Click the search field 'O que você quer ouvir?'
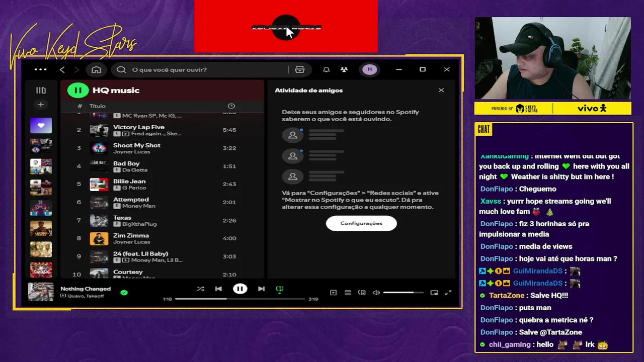The height and width of the screenshot is (362, 644). (x=201, y=69)
